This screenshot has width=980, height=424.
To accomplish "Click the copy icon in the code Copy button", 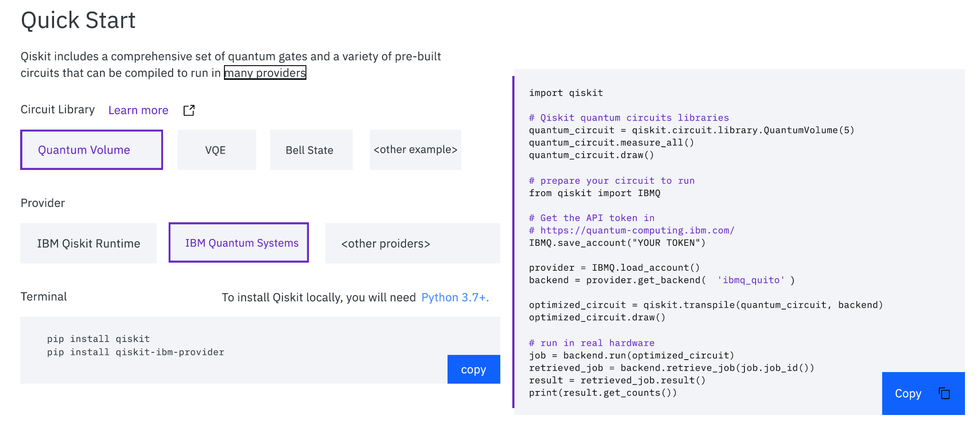I will click(944, 393).
